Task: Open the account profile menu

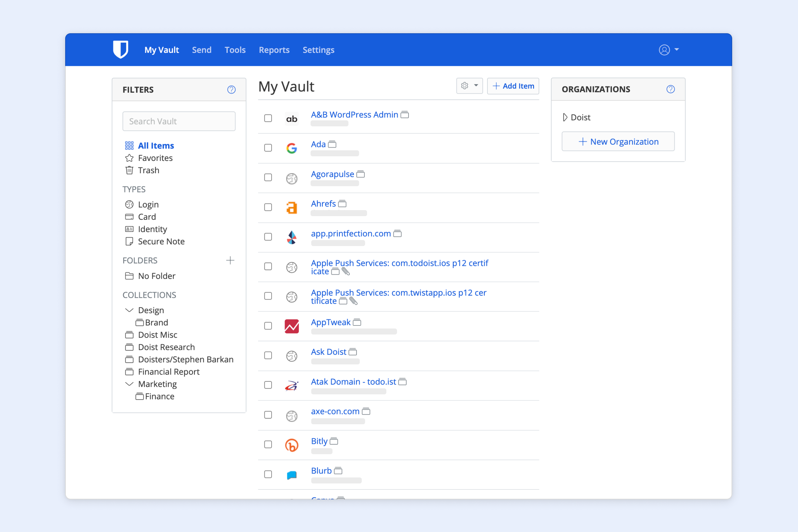Action: pyautogui.click(x=668, y=50)
